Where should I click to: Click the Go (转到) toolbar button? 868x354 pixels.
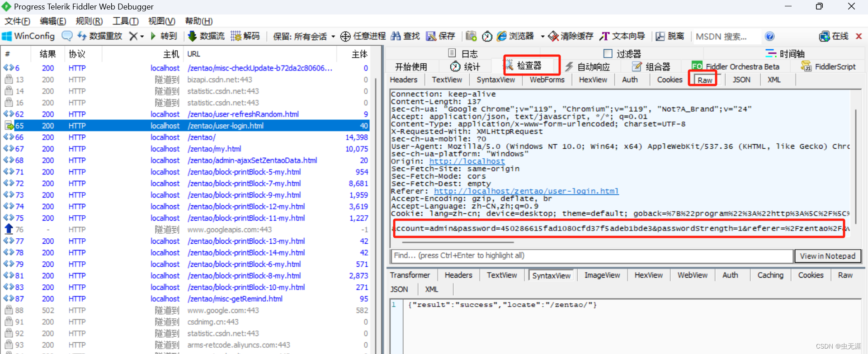point(164,36)
